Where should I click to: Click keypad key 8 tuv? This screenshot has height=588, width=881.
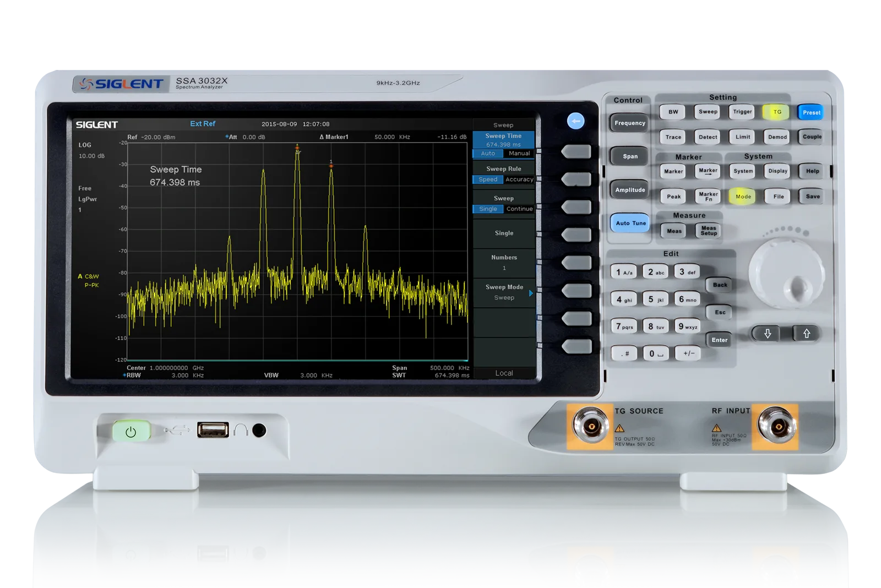pyautogui.click(x=655, y=326)
